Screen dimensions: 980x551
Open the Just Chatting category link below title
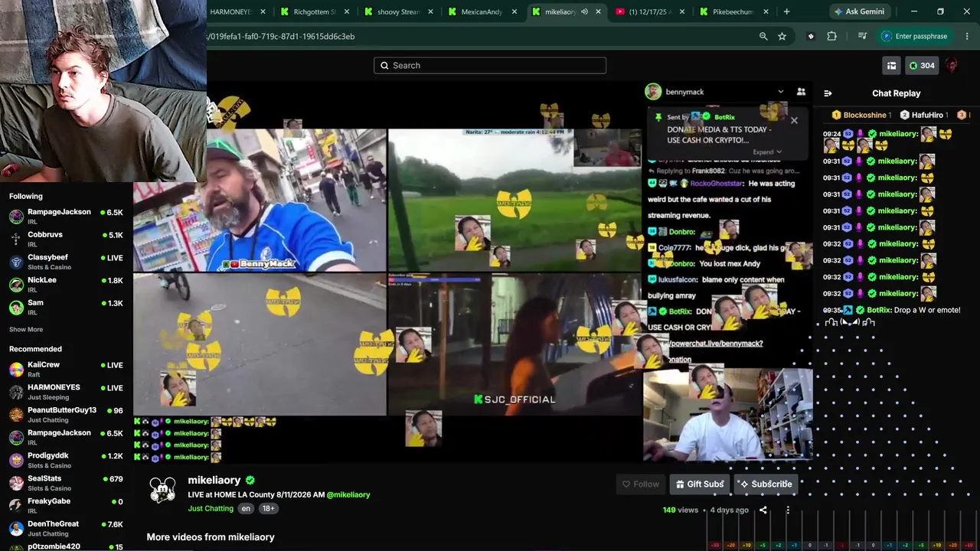click(211, 509)
